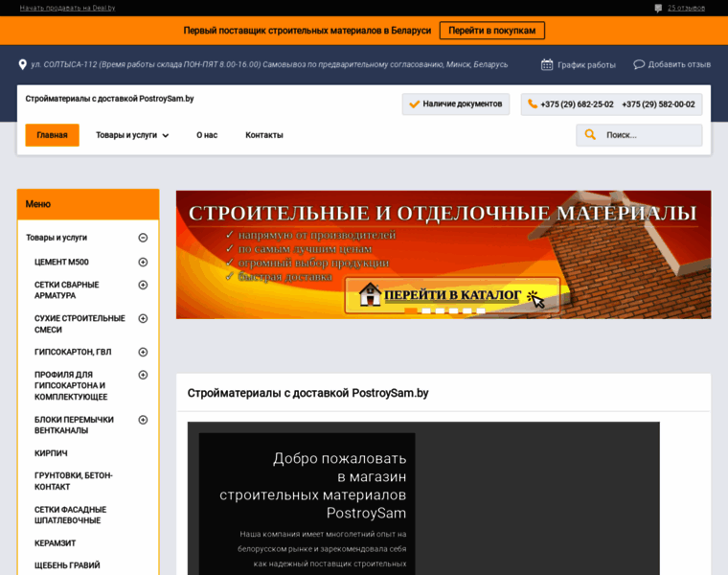Click the checkmark icon for documents availability
This screenshot has width=728, height=575.
point(414,104)
